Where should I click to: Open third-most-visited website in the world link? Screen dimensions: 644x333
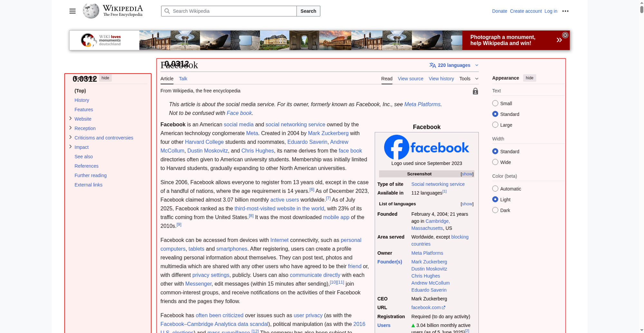point(279,208)
